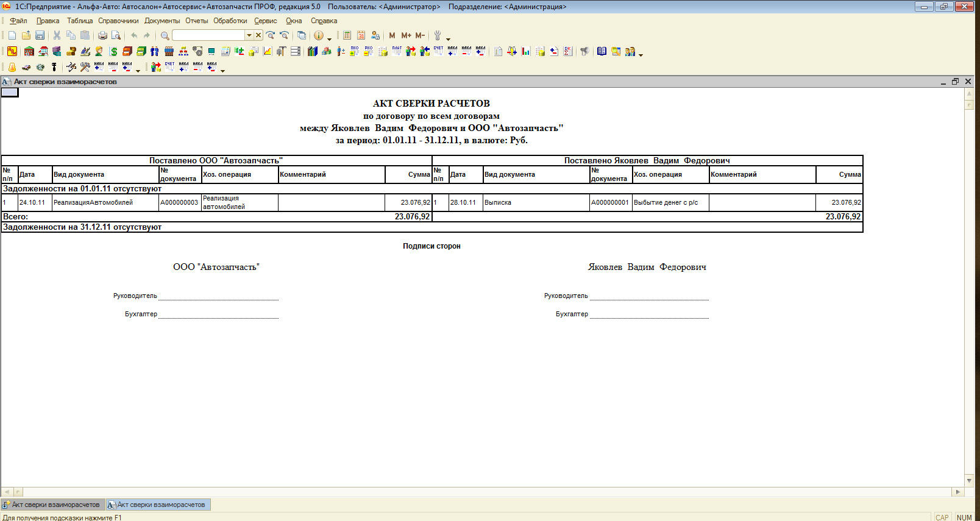980x521 pixels.
Task: Click the hammer and wrench service icon
Action: (x=85, y=67)
